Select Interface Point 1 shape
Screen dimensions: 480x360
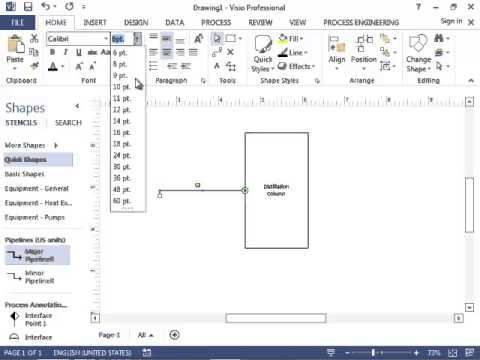(x=31, y=319)
